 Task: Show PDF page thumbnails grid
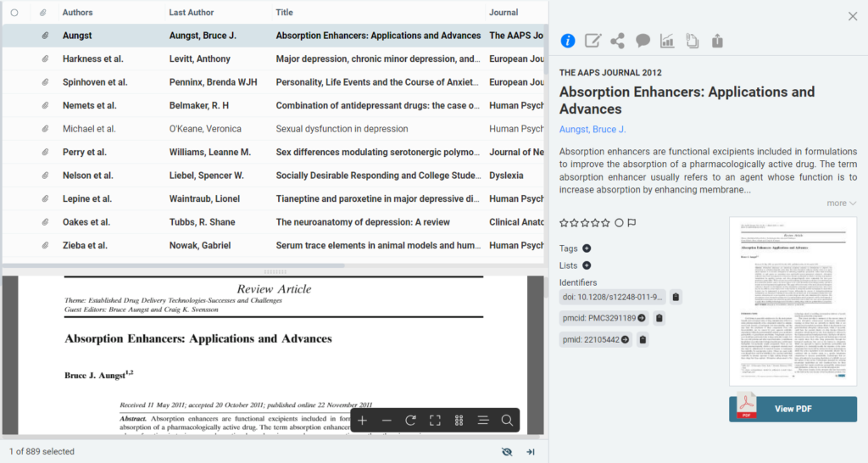pyautogui.click(x=459, y=421)
